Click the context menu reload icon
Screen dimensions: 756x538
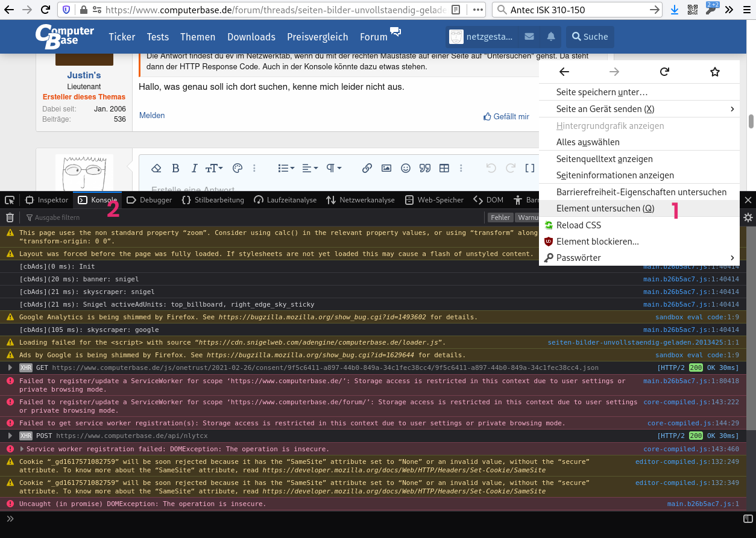click(x=664, y=72)
